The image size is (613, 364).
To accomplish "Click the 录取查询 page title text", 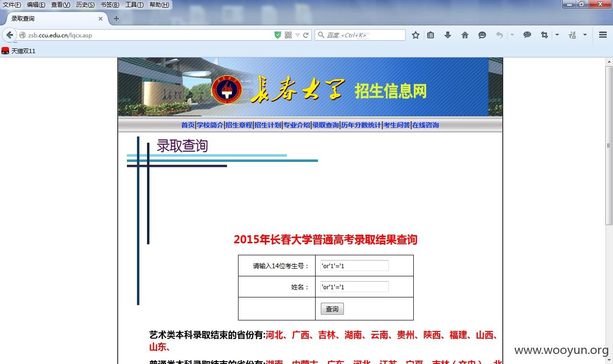I will (x=182, y=146).
